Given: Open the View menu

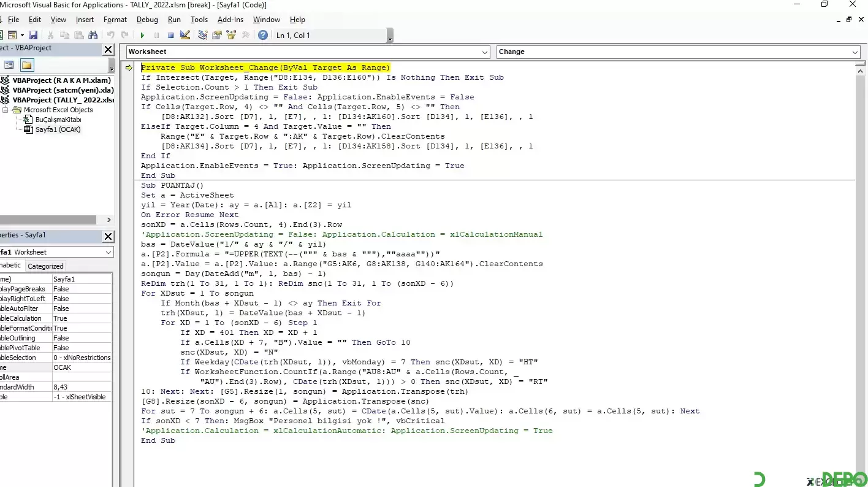Looking at the screenshot, I should [58, 20].
